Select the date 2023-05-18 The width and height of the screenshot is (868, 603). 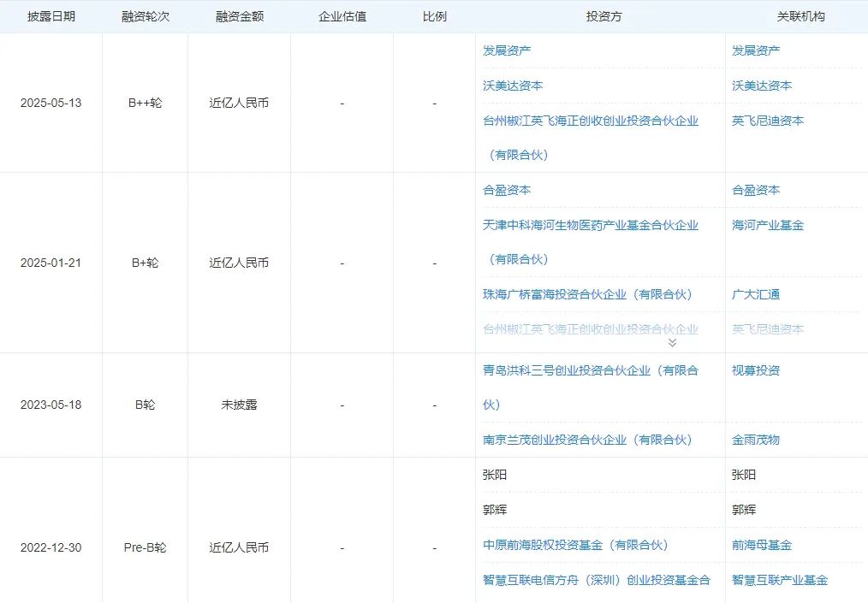point(51,405)
